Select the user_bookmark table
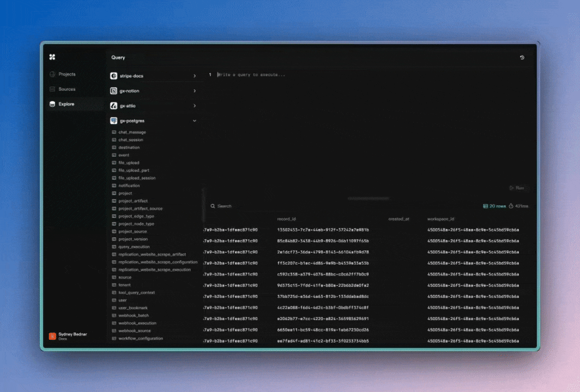The image size is (580, 392). pyautogui.click(x=133, y=308)
